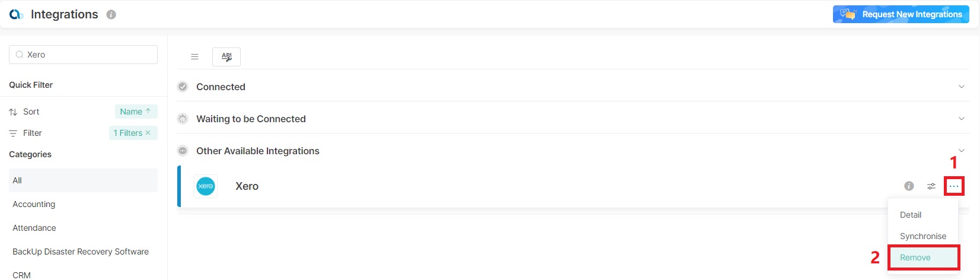
Task: Select the Attendance category
Action: [34, 228]
